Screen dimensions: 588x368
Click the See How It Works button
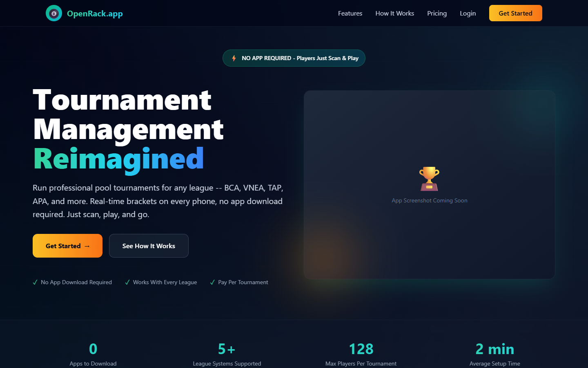coord(149,246)
